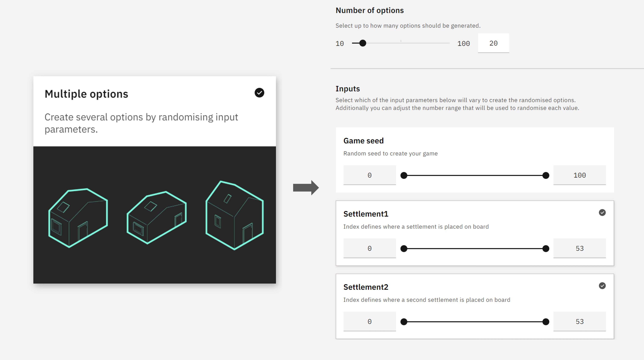This screenshot has width=644, height=360.
Task: Click the Game seed minimum value field
Action: coord(369,175)
